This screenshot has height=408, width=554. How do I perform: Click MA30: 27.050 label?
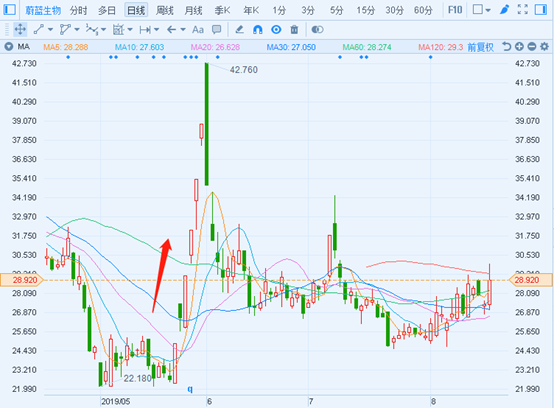[x=291, y=47]
